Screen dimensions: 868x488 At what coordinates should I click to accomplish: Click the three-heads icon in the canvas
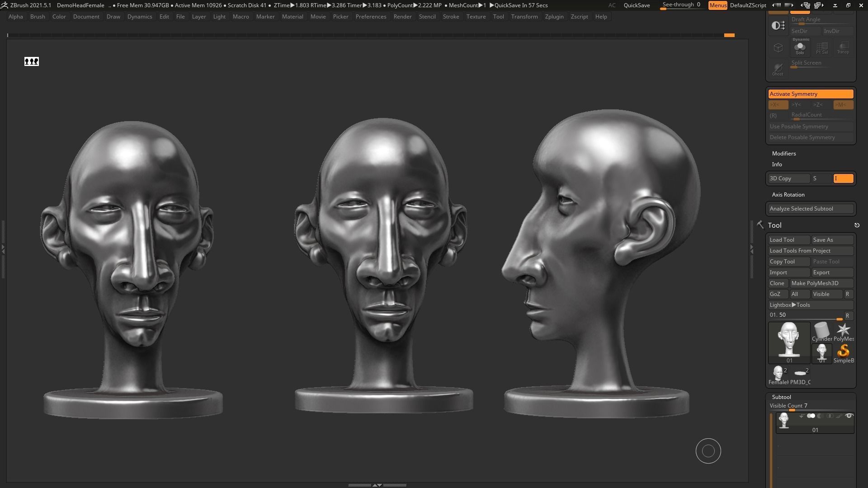pyautogui.click(x=32, y=61)
